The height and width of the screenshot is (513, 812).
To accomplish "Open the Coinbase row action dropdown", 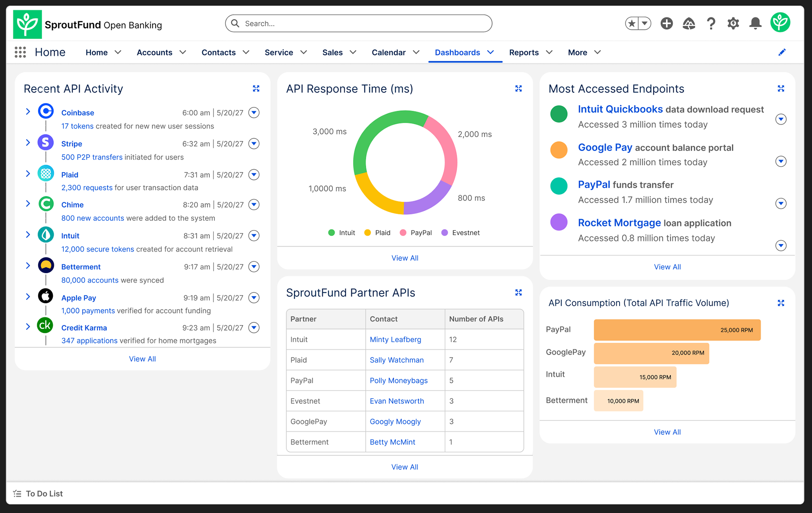I will (x=254, y=112).
